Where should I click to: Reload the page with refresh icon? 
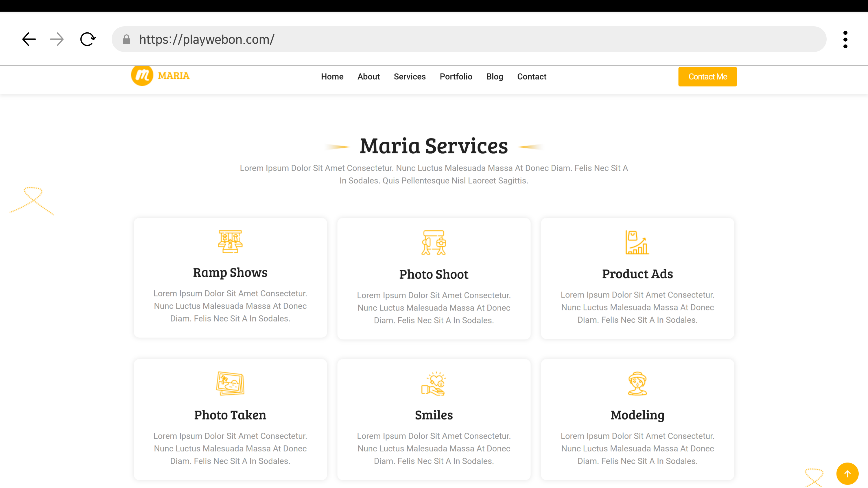88,39
